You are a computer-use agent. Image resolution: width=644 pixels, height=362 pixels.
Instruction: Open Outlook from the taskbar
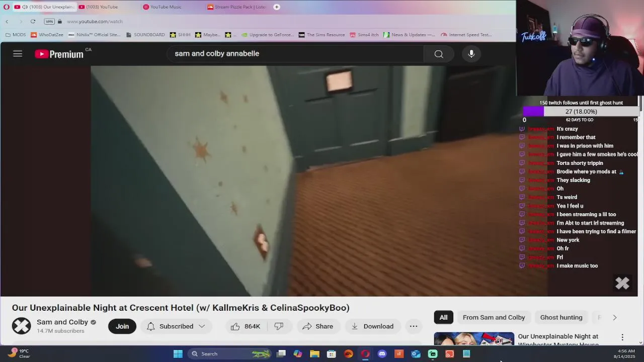point(416,354)
